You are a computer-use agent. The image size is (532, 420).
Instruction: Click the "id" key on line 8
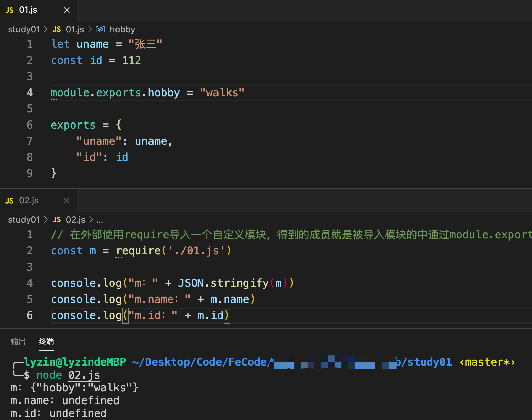[89, 157]
